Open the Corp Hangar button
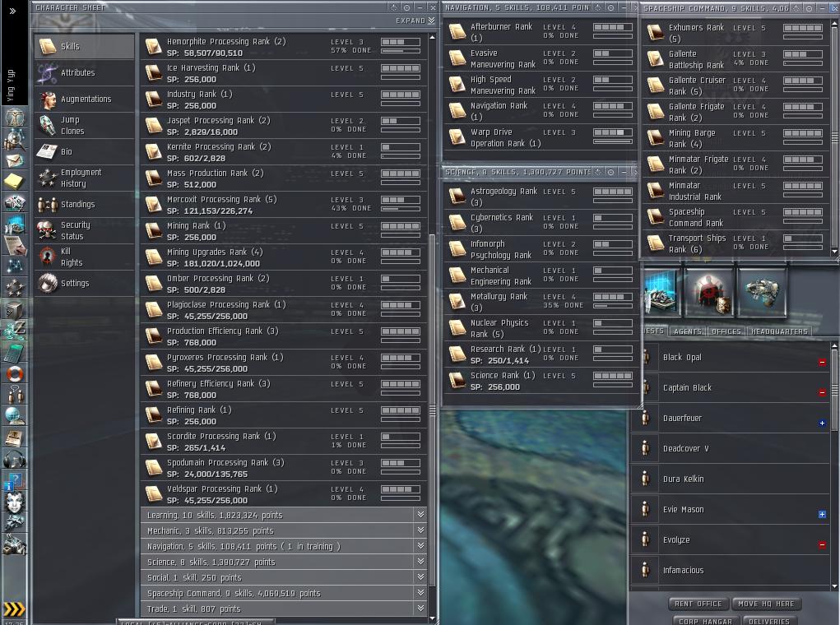Image resolution: width=840 pixels, height=625 pixels. pyautogui.click(x=704, y=621)
